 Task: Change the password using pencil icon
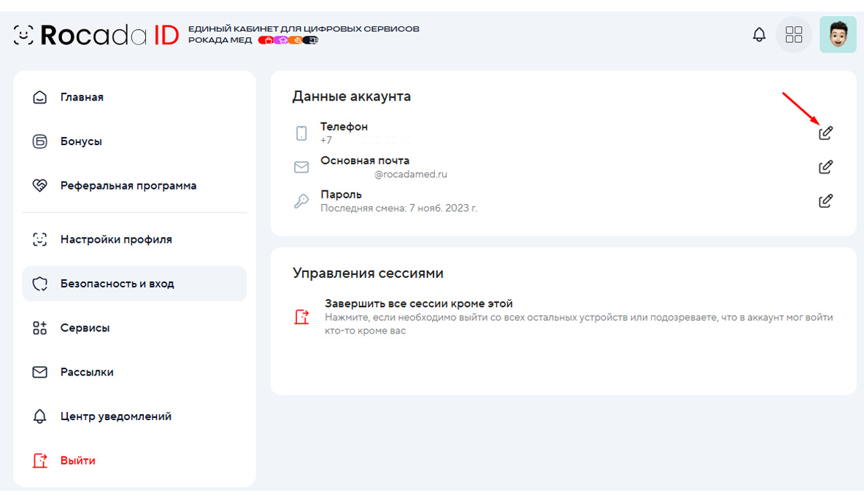click(825, 201)
